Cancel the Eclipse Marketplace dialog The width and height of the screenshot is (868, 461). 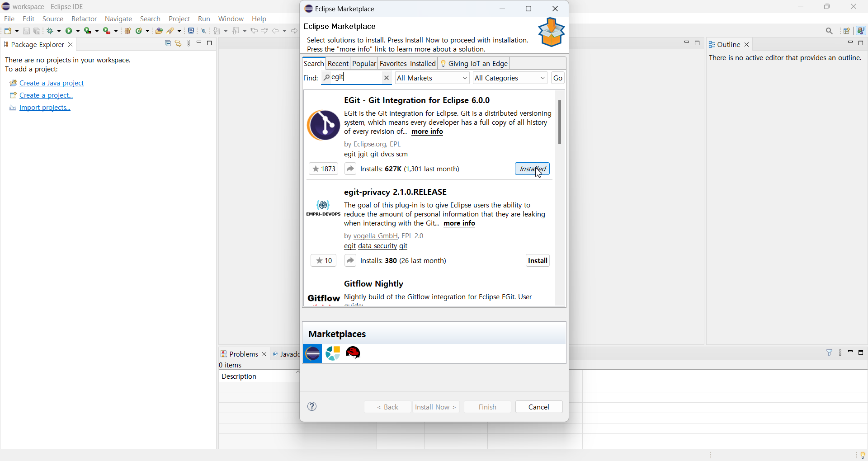click(x=539, y=407)
